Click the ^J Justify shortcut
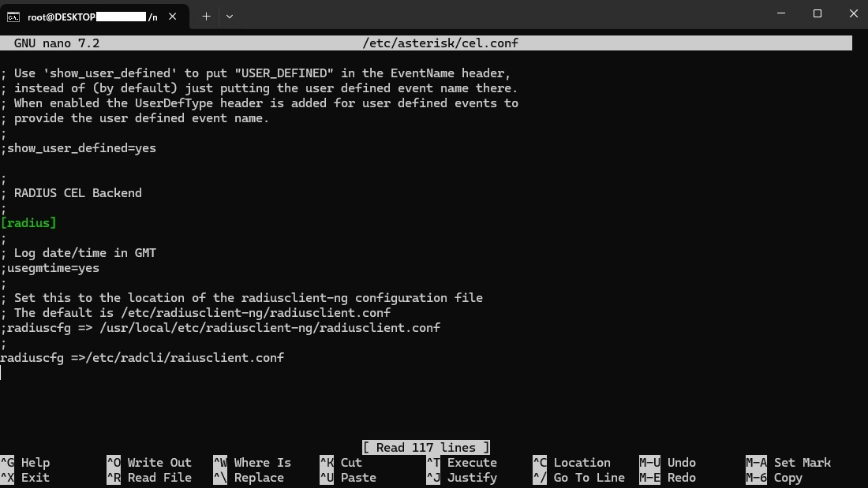This screenshot has width=868, height=488. pyautogui.click(x=462, y=478)
